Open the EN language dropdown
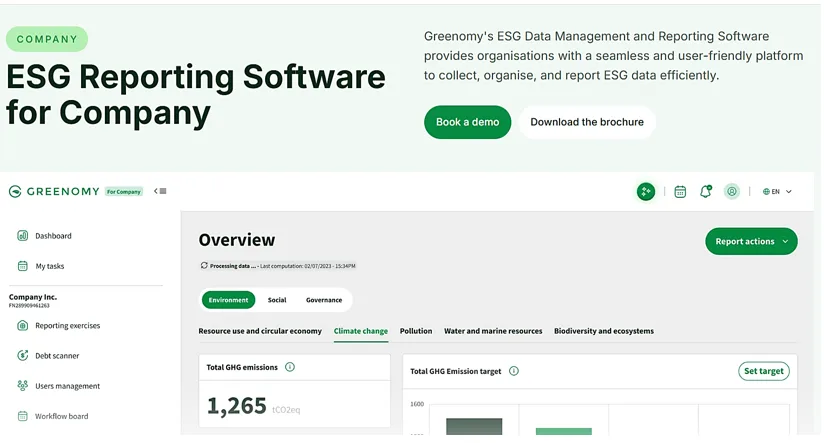 pos(777,192)
